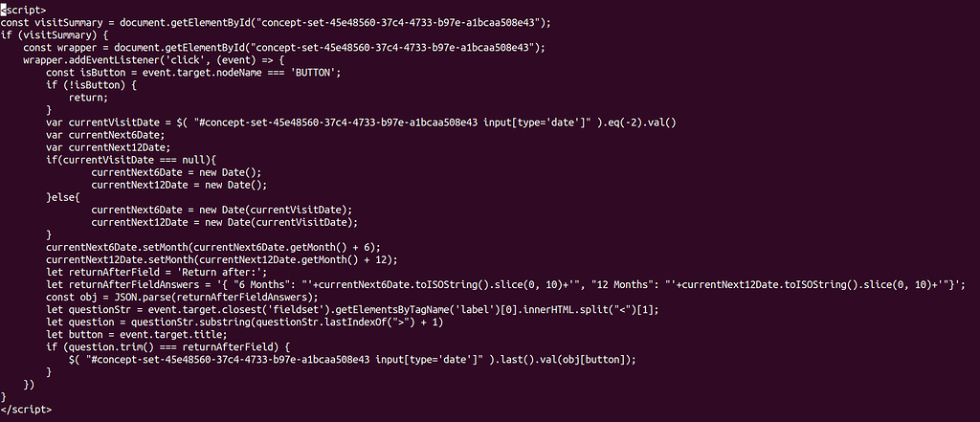
Task: Click the closing </script> tag
Action: coord(26,410)
